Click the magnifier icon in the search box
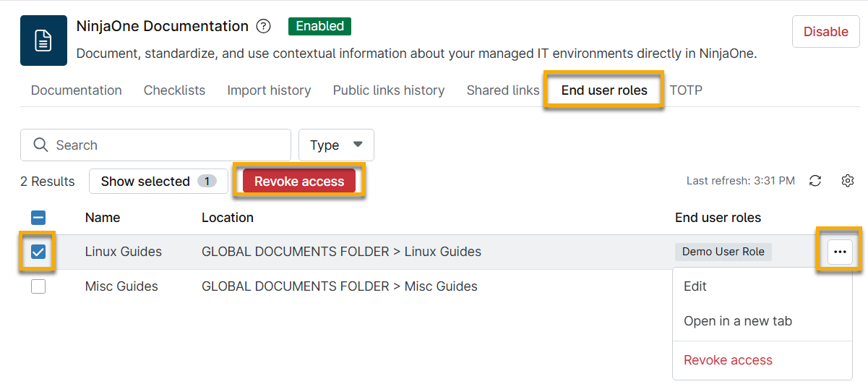This screenshot has height=392, width=868. [x=40, y=145]
